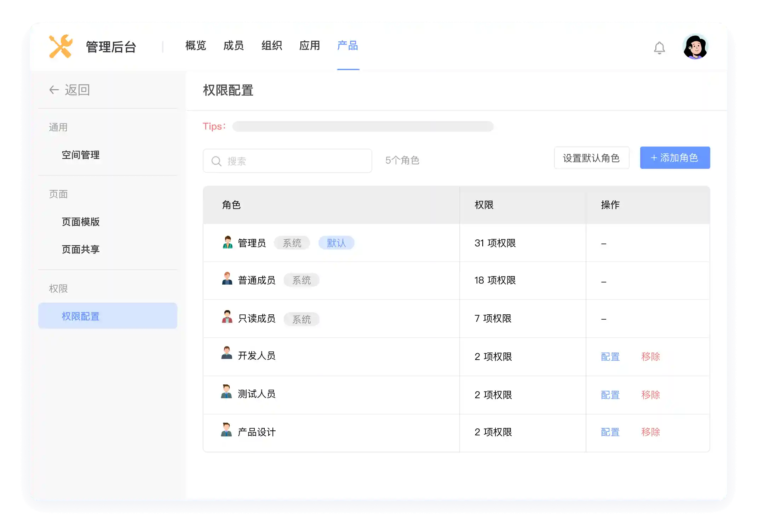Viewport: 758px width, 532px height.
Task: Click the 添加角色 button
Action: click(x=674, y=158)
